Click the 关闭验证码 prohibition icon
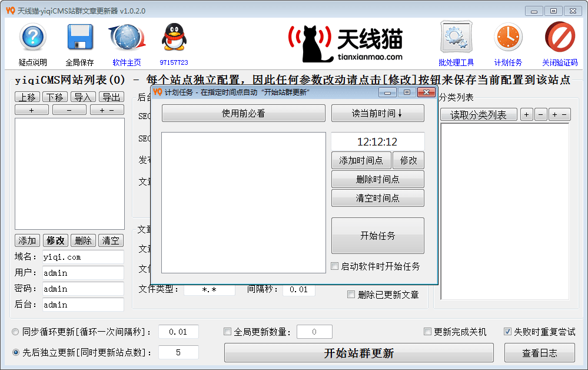 pos(560,37)
